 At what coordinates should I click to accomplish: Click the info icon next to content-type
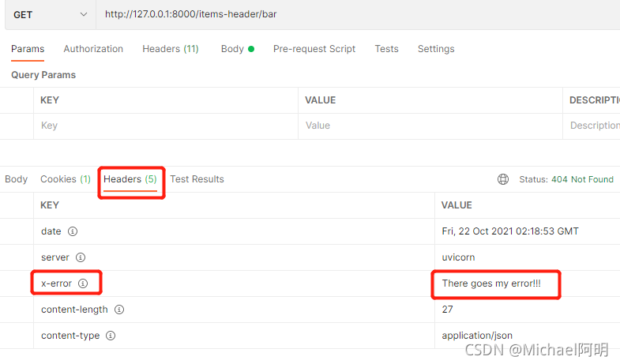(x=111, y=336)
